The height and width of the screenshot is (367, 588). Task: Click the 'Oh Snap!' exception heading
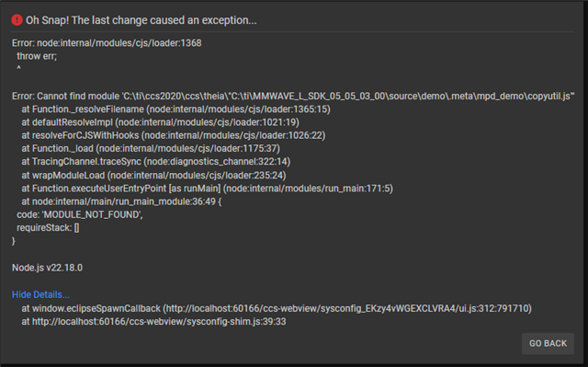click(141, 20)
